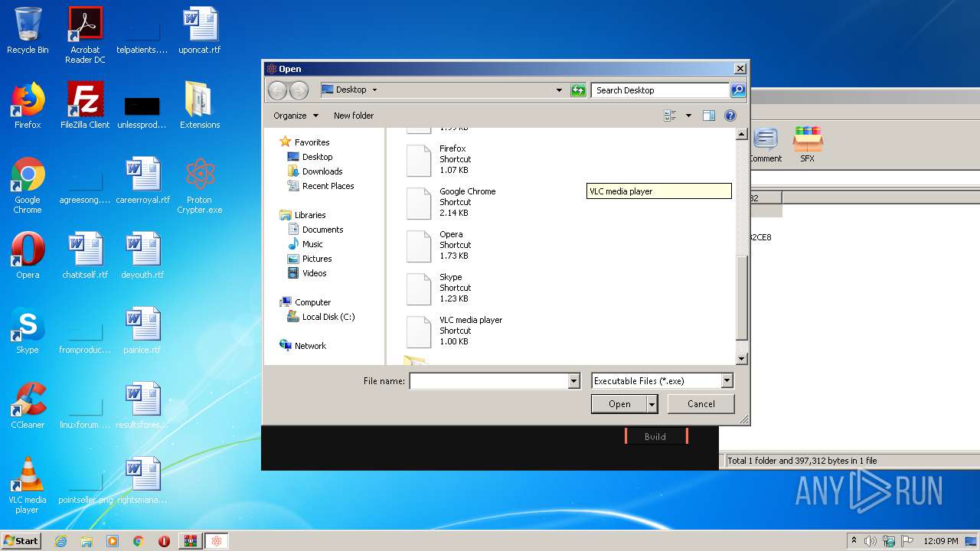Open CCleaner desktop shortcut

click(28, 406)
